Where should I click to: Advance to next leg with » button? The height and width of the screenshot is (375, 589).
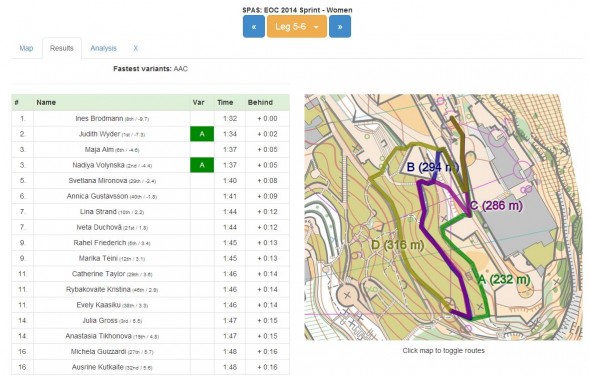click(340, 26)
